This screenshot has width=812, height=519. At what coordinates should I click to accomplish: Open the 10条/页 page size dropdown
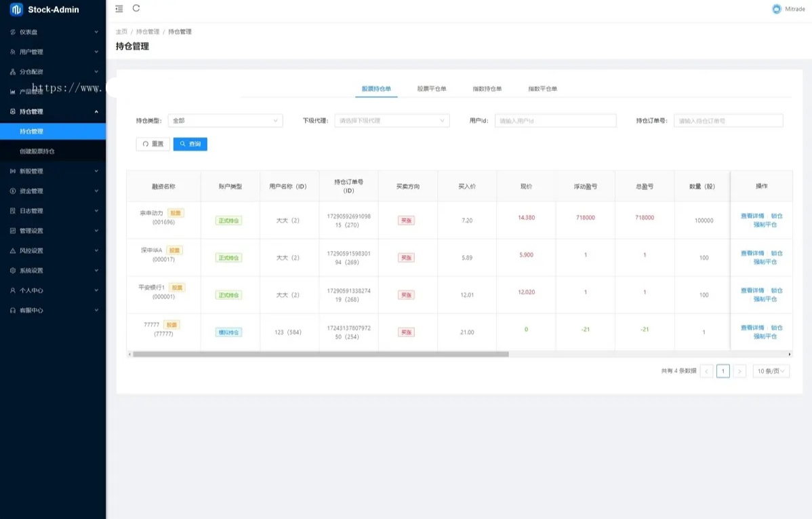click(x=771, y=371)
